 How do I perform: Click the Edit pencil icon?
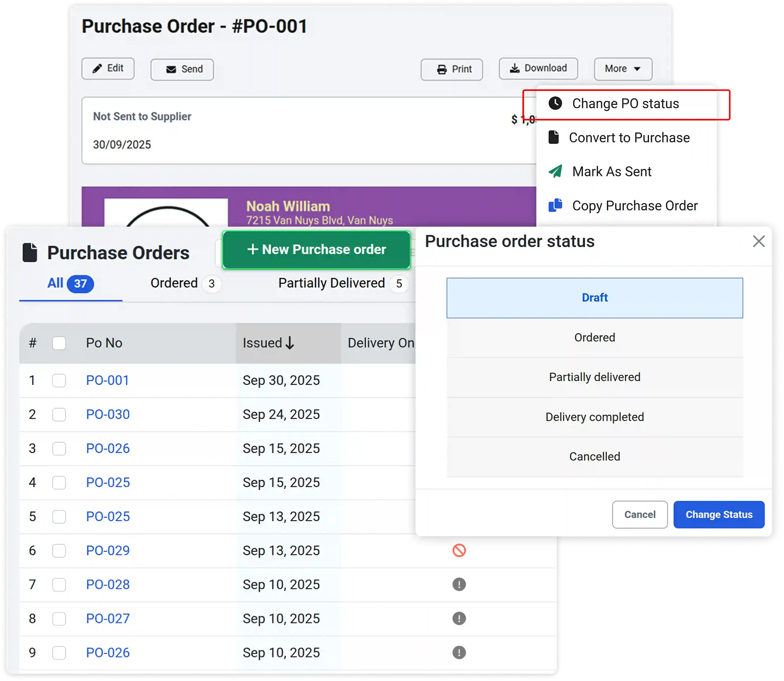[97, 68]
